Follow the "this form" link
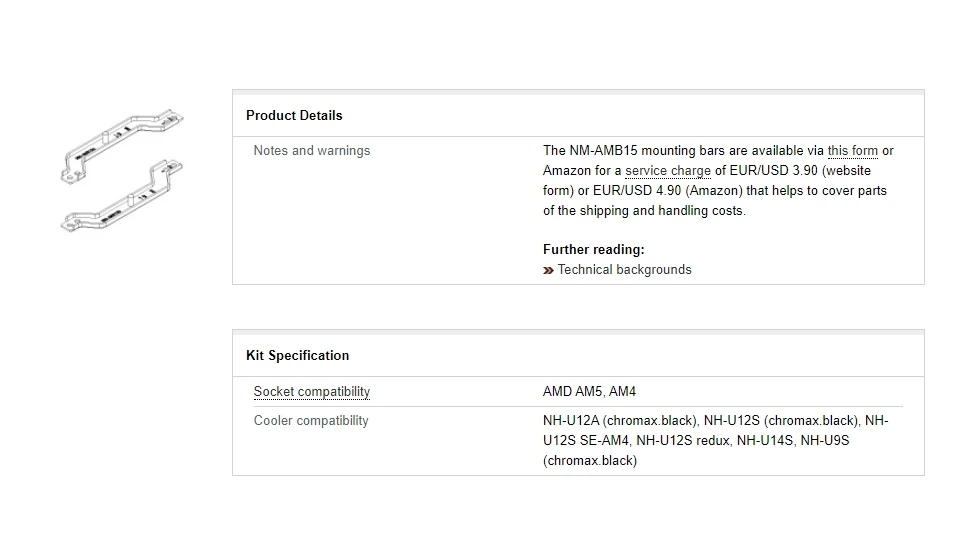 point(852,151)
